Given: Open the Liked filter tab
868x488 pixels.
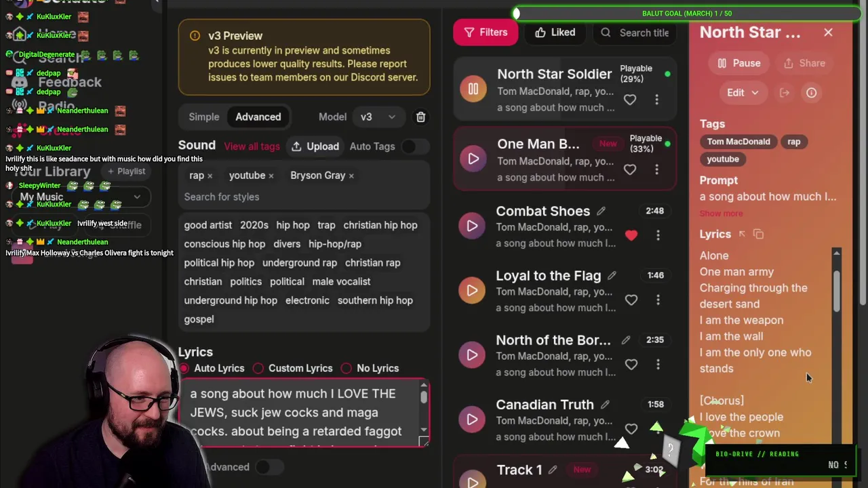Looking at the screenshot, I should click(x=555, y=33).
